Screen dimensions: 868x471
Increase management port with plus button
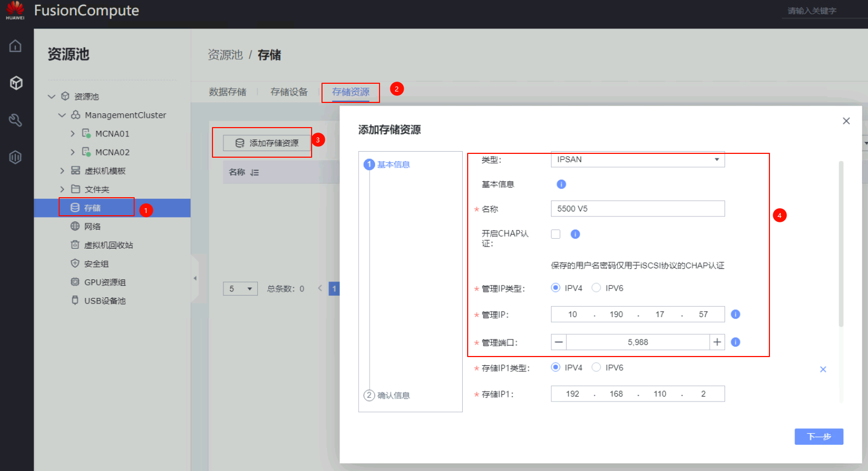coord(717,342)
